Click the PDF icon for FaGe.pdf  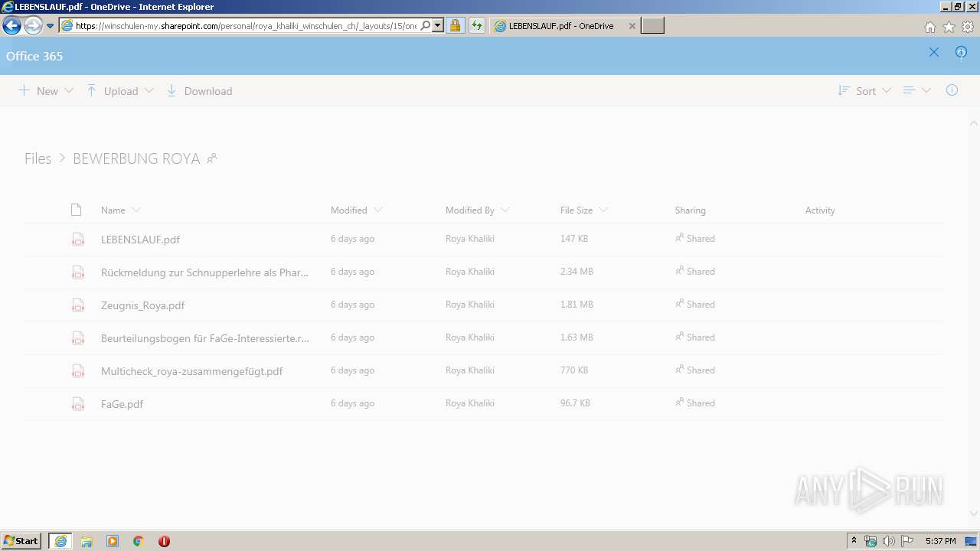point(77,403)
